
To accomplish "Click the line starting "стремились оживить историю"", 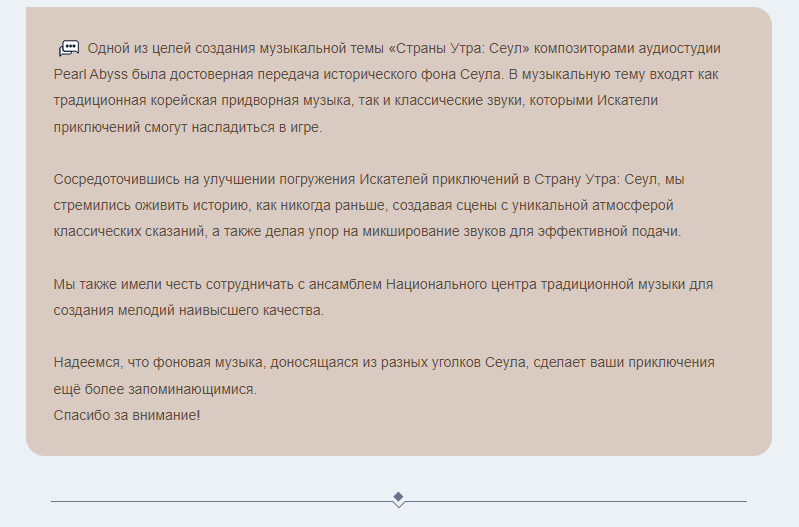I will (363, 205).
